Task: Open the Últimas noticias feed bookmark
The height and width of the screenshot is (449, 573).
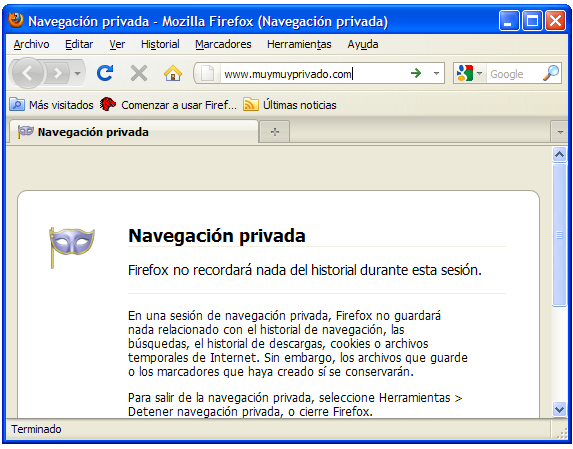Action: click(x=289, y=105)
